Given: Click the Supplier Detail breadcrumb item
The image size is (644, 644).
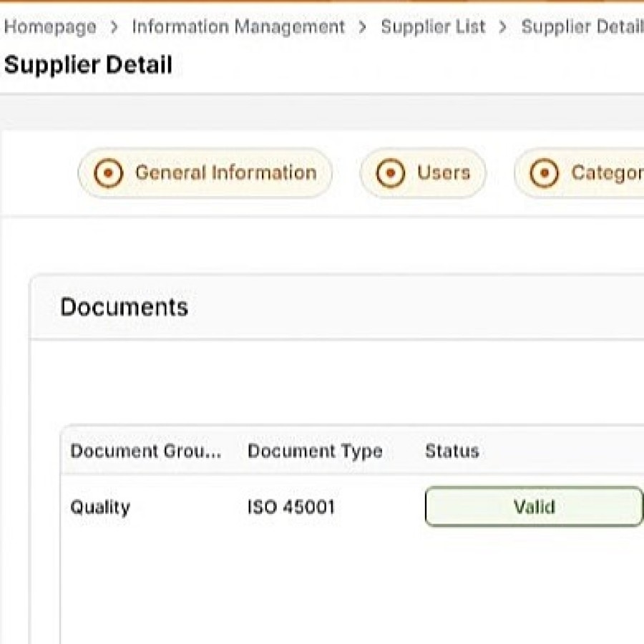Looking at the screenshot, I should point(581,28).
